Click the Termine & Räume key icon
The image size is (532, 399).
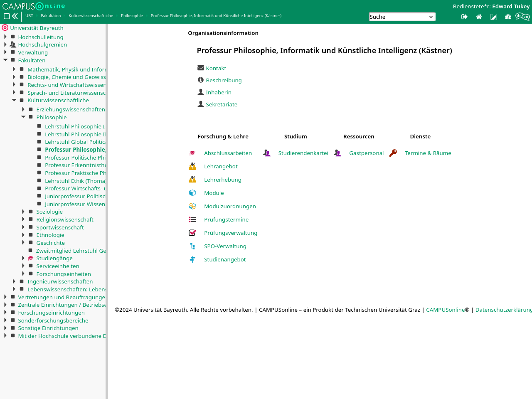pyautogui.click(x=393, y=153)
